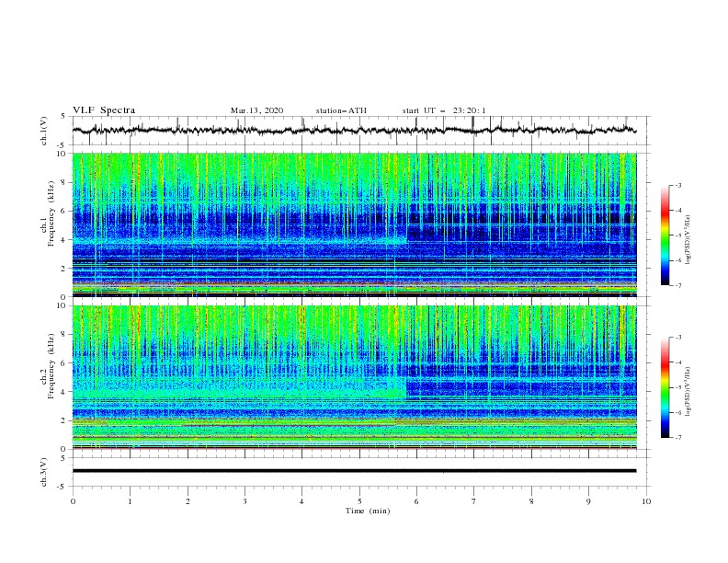Click the ch.1 waveform trace panel
This screenshot has width=728, height=563.
click(x=361, y=131)
